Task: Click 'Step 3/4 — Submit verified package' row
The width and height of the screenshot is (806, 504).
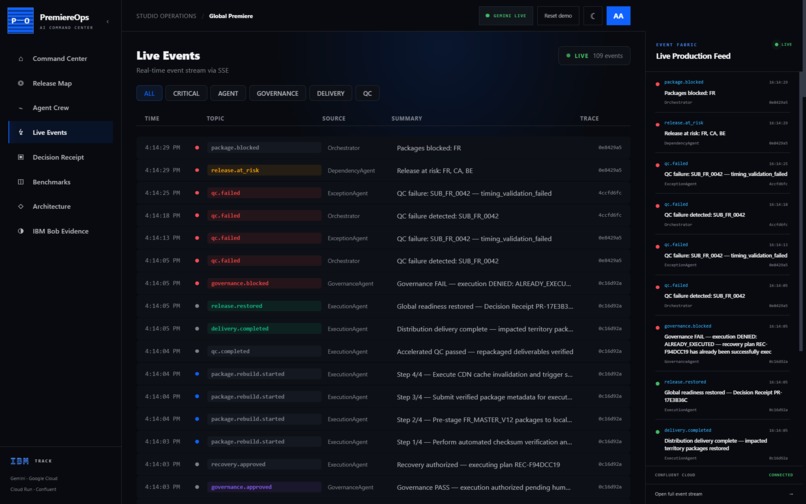Action: tap(383, 397)
